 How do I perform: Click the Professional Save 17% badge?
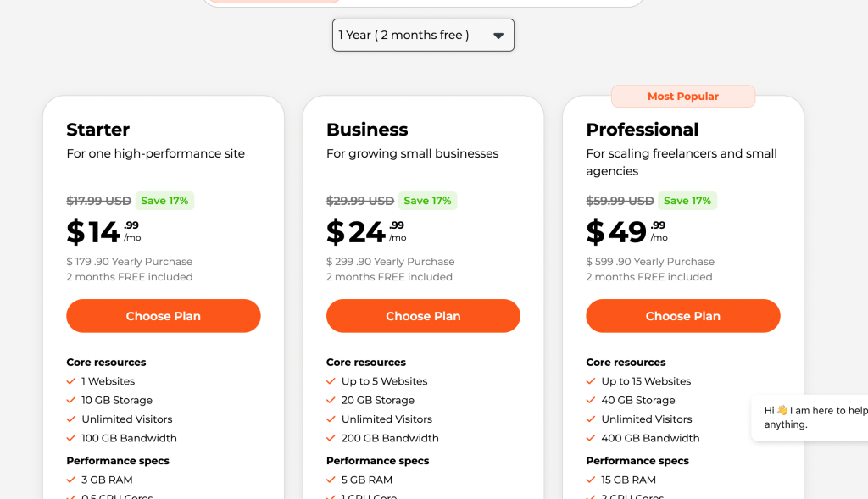[687, 201]
